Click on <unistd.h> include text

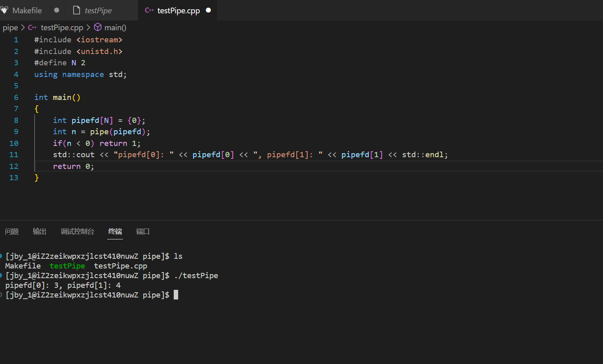(x=99, y=52)
